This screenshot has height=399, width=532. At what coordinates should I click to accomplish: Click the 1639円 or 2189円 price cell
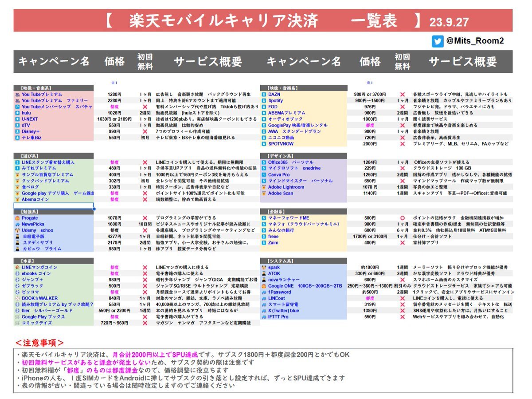point(114,119)
